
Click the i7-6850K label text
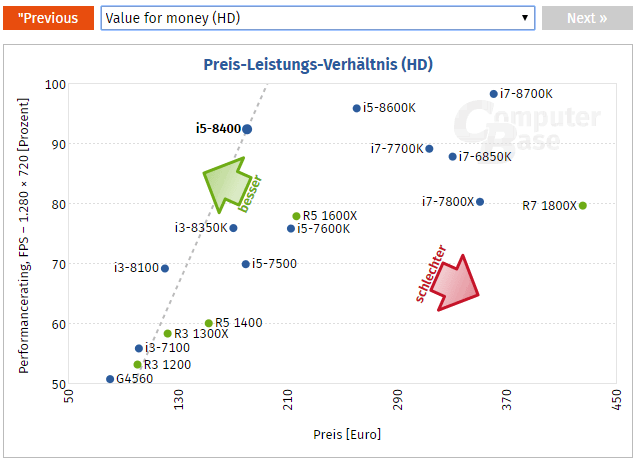485,157
